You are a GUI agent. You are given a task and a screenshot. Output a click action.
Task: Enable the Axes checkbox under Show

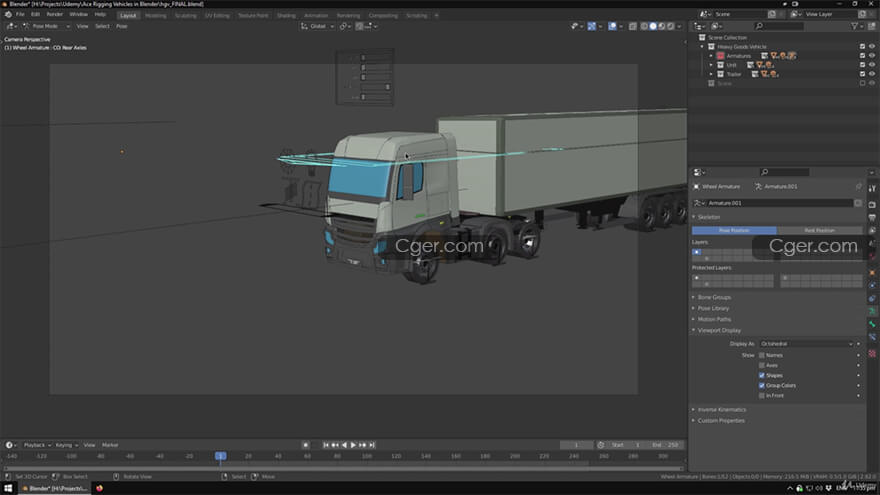[762, 365]
